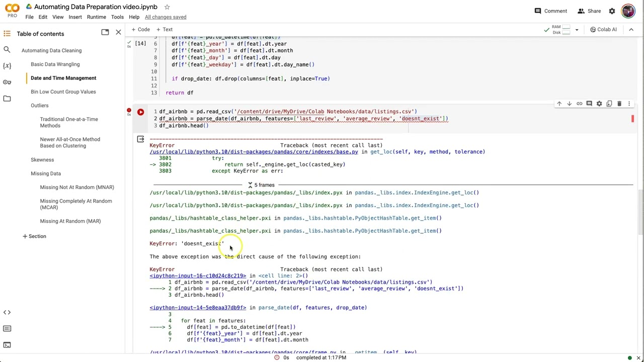This screenshot has height=362, width=644.
Task: Add a comment to the cell
Action: point(589,104)
